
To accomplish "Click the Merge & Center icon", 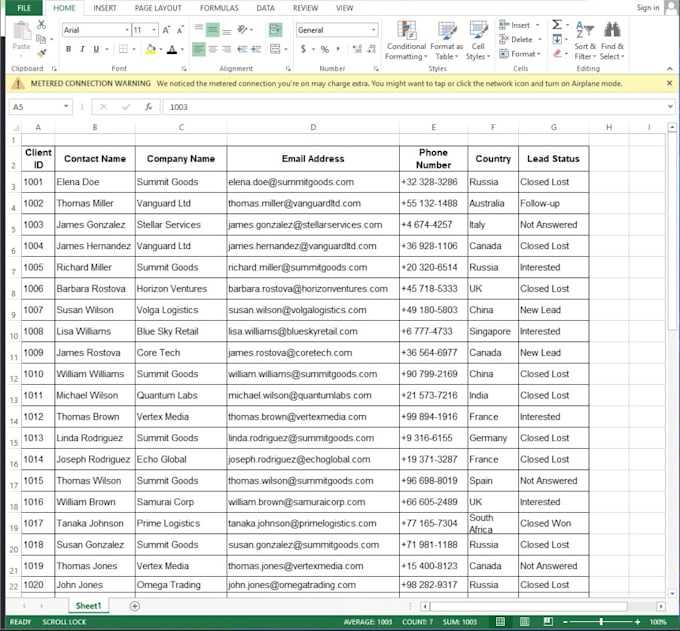I will [275, 49].
